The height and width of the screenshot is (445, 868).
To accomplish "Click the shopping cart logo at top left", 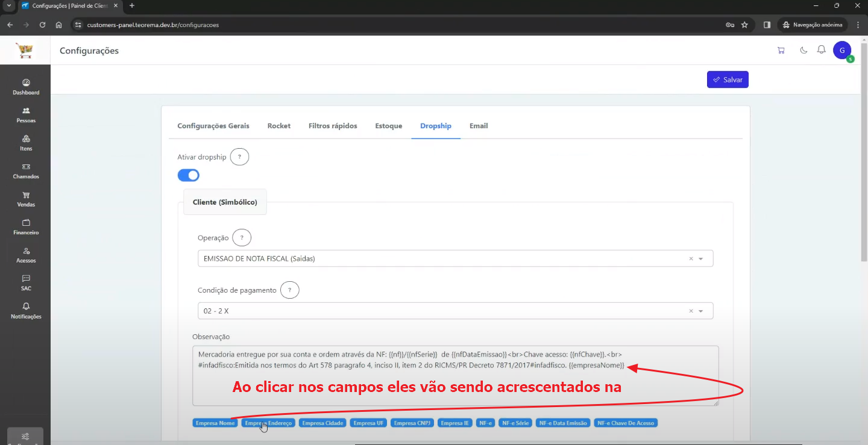I will (x=25, y=51).
